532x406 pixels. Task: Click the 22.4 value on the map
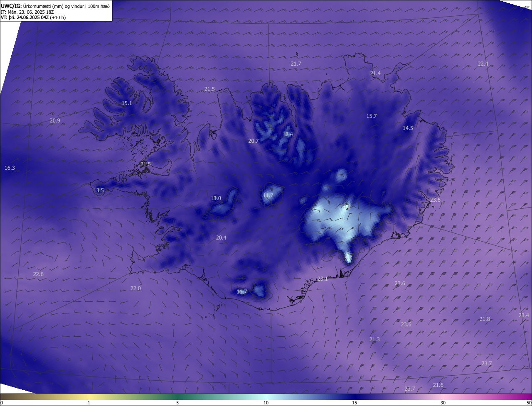tap(483, 64)
